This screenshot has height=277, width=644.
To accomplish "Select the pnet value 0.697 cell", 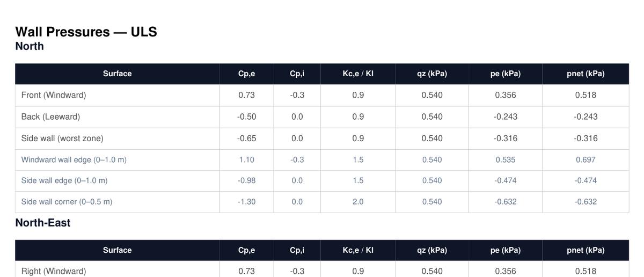I will point(586,159).
